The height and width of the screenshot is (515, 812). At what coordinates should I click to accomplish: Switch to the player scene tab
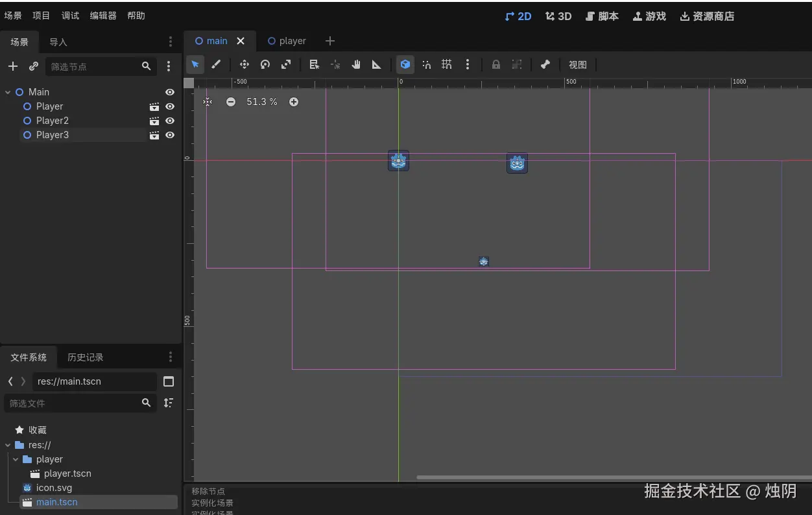coord(287,41)
